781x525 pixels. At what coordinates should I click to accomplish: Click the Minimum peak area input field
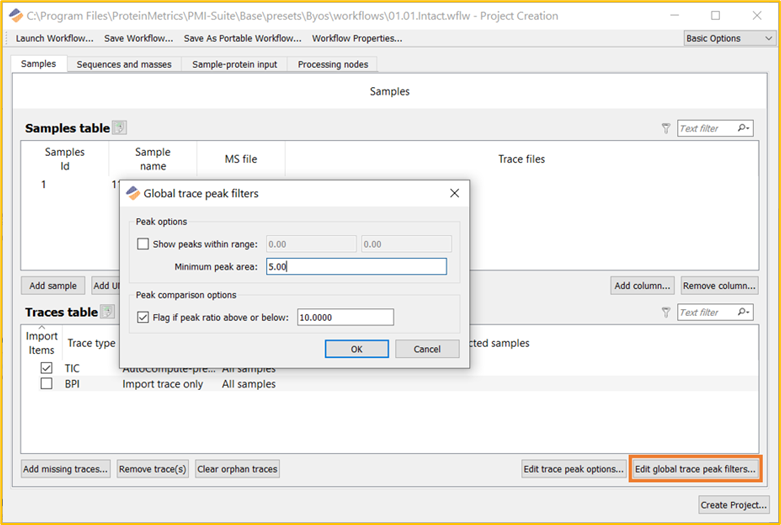356,266
